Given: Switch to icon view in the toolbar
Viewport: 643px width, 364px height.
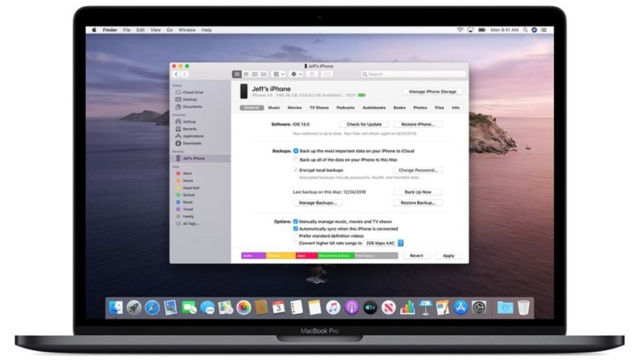Looking at the screenshot, I should [236, 74].
